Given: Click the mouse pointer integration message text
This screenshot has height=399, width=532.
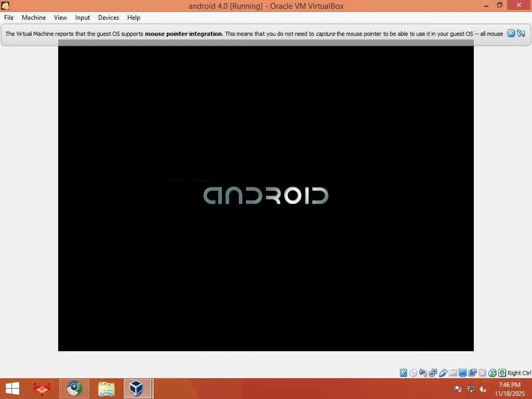Looking at the screenshot, I should [x=254, y=34].
